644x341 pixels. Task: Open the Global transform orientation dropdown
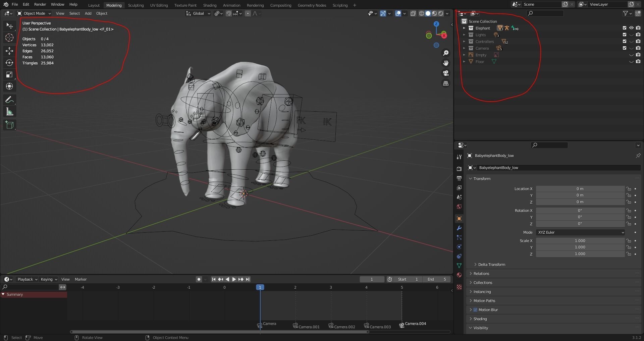tap(198, 13)
